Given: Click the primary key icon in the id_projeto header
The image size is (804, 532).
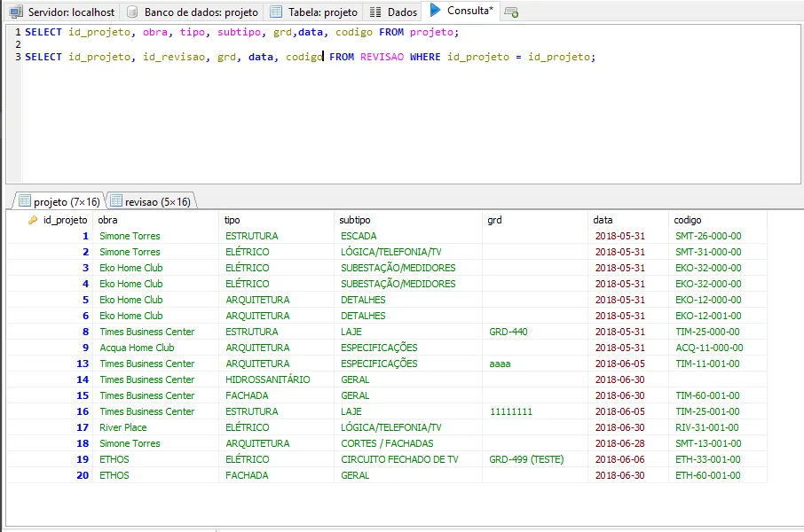Looking at the screenshot, I should click(x=33, y=220).
